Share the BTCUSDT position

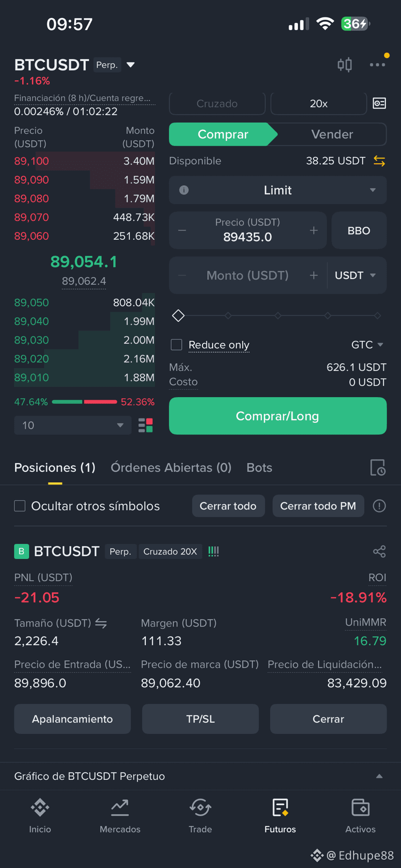379,551
